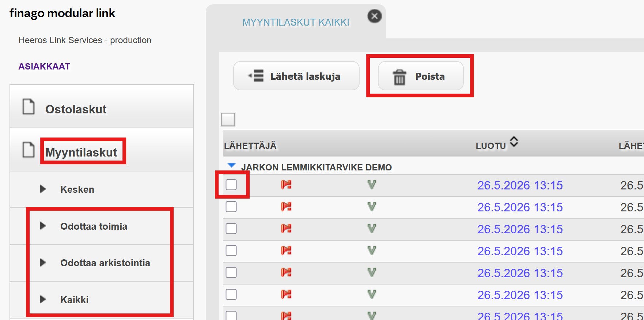
Task: Open the Ostolaskut section
Action: (x=102, y=106)
